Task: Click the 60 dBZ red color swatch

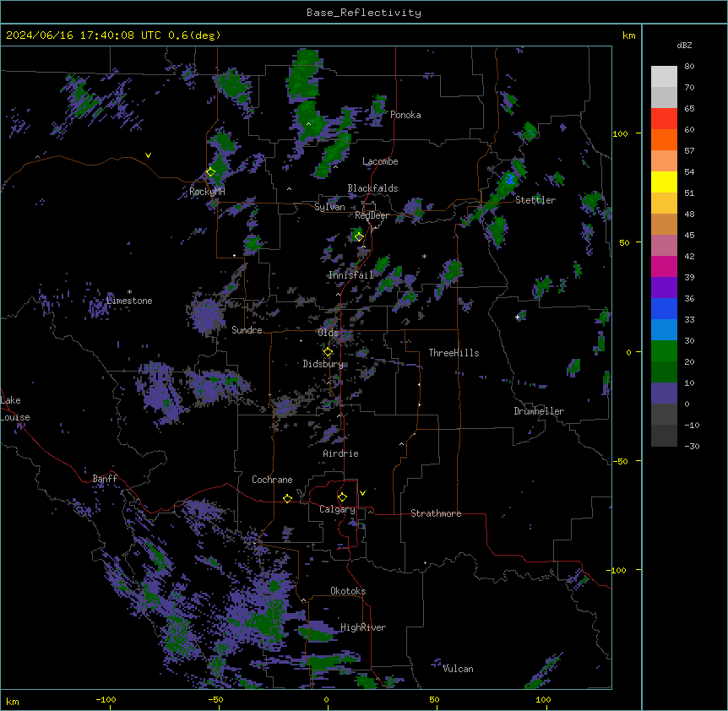Action: (664, 119)
